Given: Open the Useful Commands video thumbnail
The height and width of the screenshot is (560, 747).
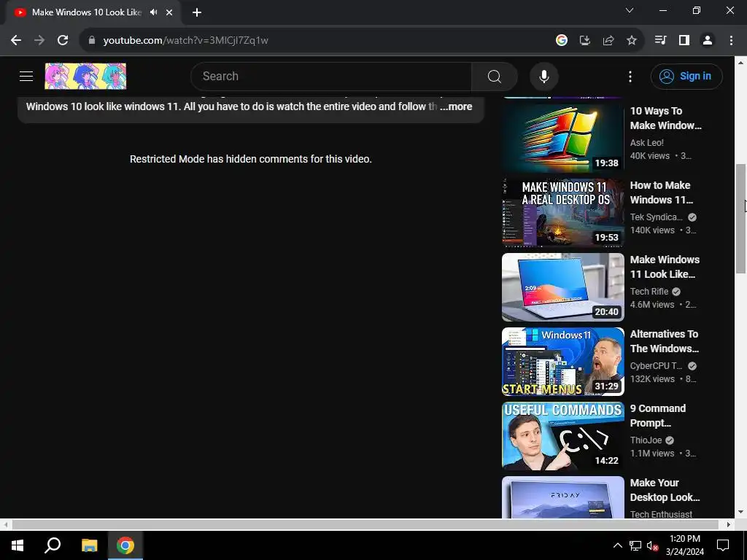Looking at the screenshot, I should (x=563, y=436).
